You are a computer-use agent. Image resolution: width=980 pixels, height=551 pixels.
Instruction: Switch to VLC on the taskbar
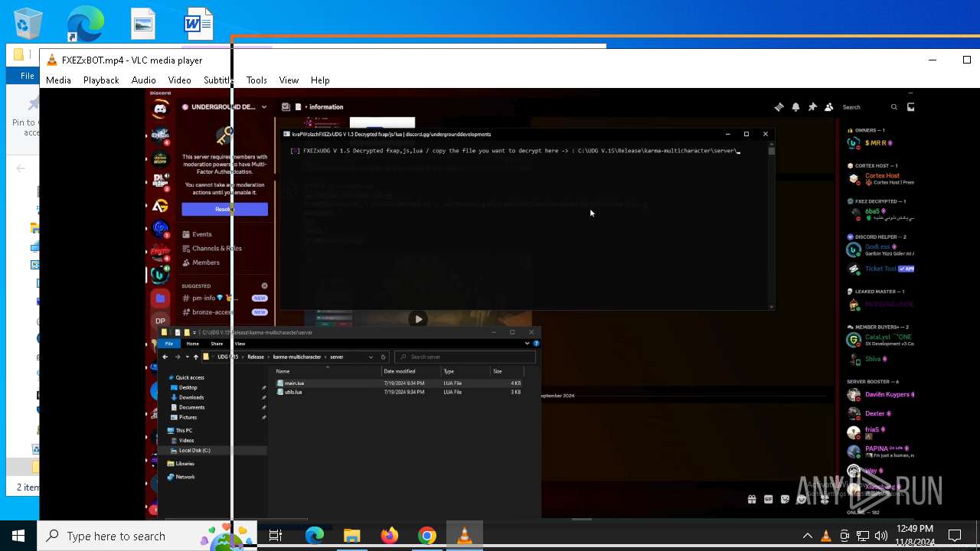(464, 536)
